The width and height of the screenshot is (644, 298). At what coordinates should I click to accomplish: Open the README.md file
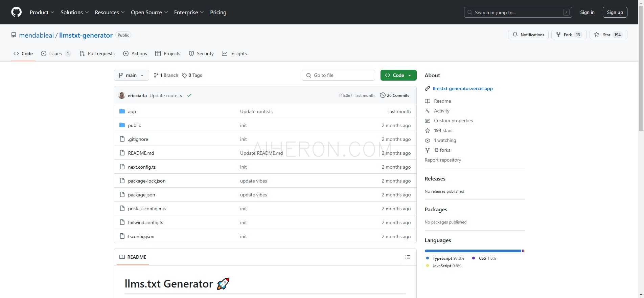tap(141, 153)
